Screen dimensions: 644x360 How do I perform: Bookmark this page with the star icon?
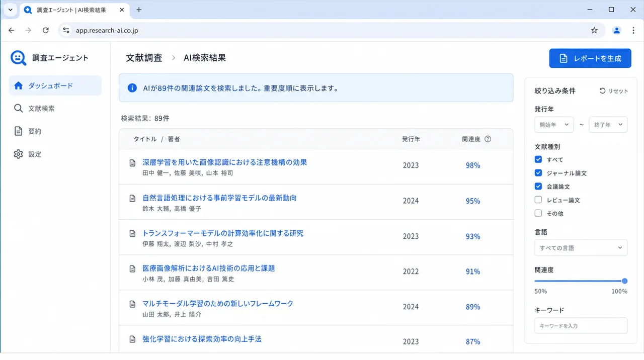[x=594, y=30]
